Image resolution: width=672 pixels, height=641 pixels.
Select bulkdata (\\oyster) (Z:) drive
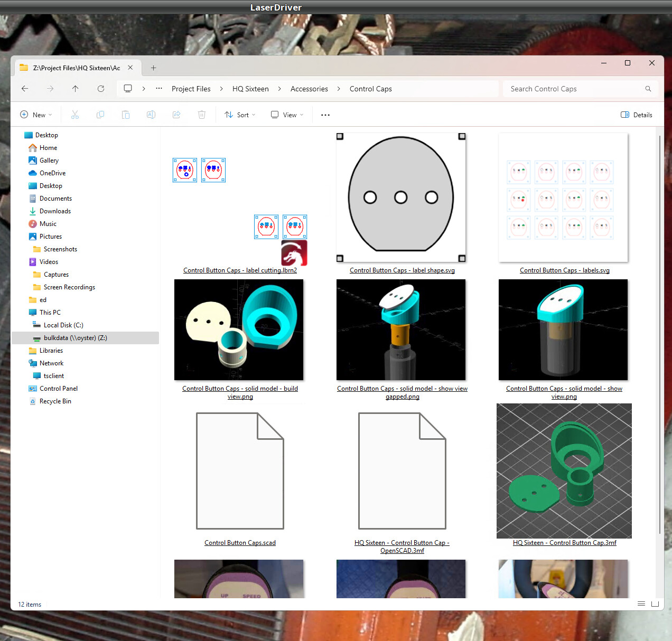tap(85, 338)
